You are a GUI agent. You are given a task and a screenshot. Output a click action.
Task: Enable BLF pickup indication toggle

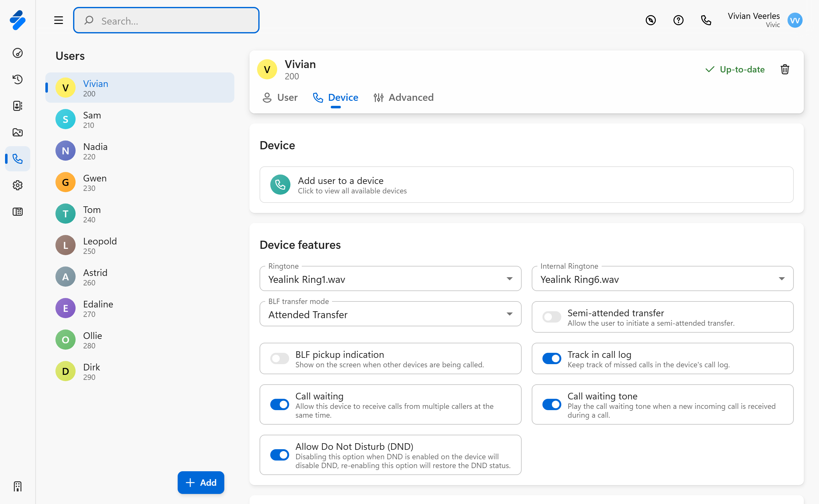point(280,359)
